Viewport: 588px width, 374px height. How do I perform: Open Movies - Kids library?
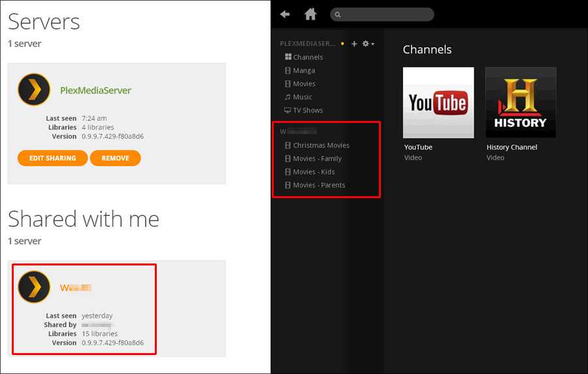[314, 172]
